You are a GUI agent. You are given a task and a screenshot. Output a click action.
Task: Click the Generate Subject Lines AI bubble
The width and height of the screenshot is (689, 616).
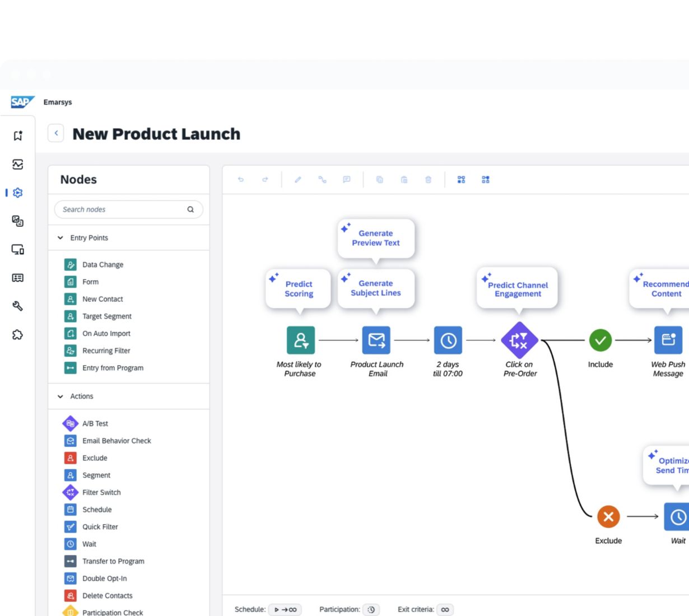(376, 288)
